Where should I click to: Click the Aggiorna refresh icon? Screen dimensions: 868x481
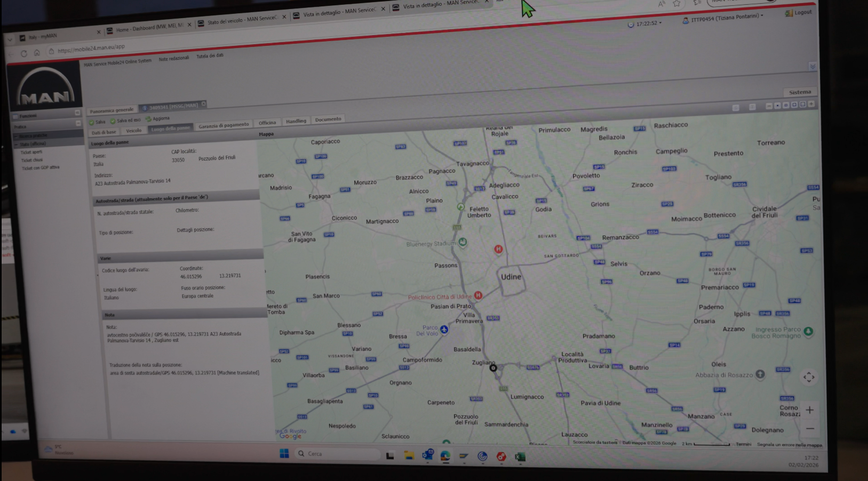149,119
